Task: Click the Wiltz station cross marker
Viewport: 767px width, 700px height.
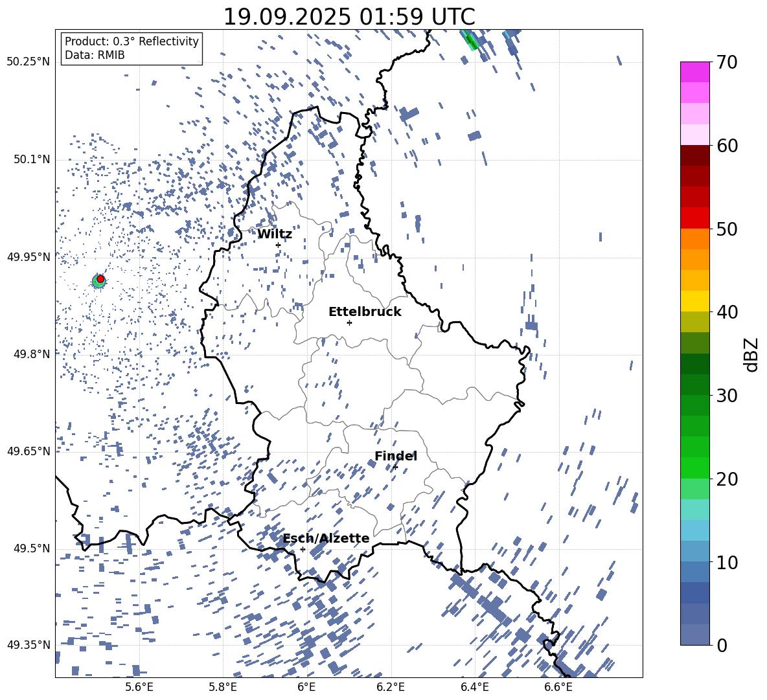Action: pos(278,245)
